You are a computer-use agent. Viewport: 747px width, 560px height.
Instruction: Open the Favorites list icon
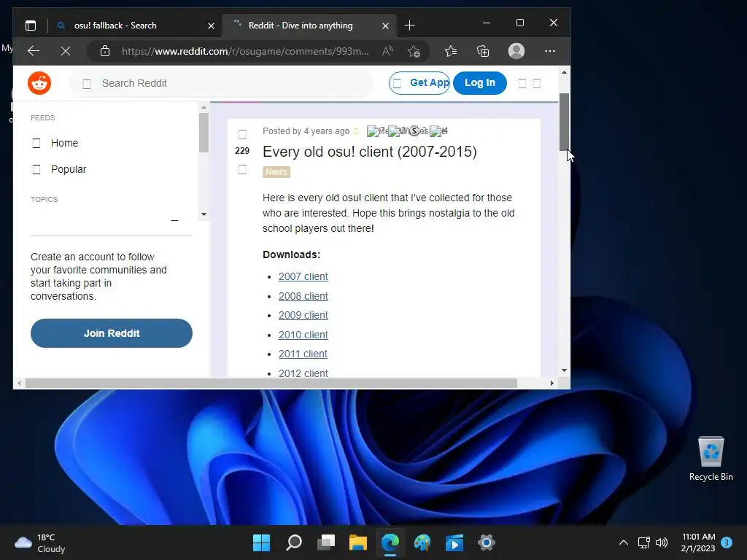(x=451, y=51)
